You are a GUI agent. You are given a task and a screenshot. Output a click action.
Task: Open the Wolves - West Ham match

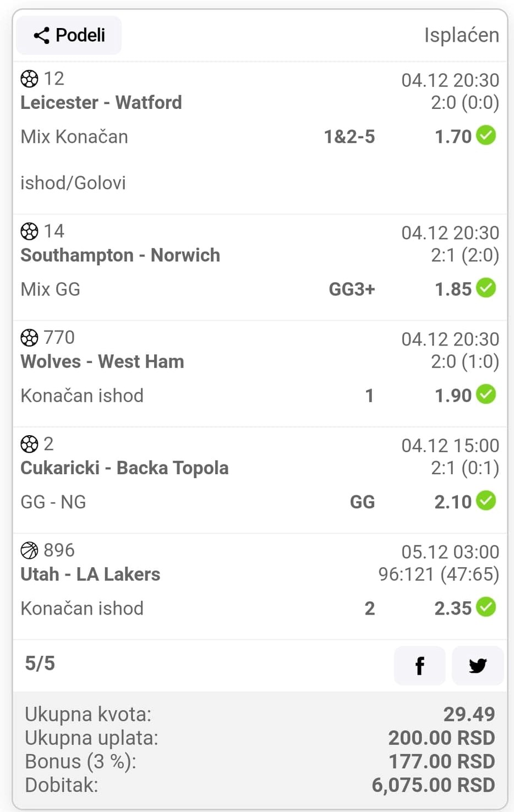pos(102,361)
